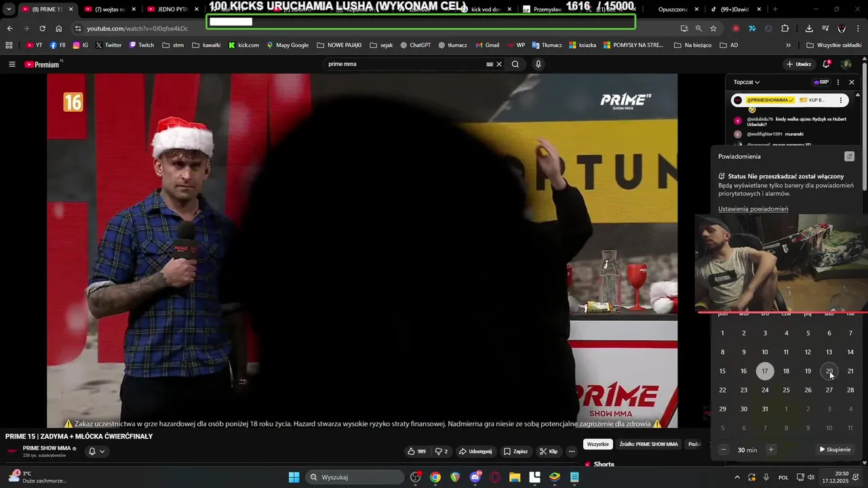
Task: Open the 'Twitch' bookmark
Action: (142, 45)
